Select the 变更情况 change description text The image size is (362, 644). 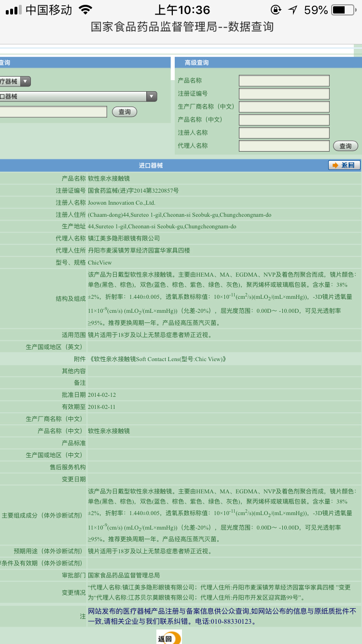pyautogui.click(x=219, y=592)
